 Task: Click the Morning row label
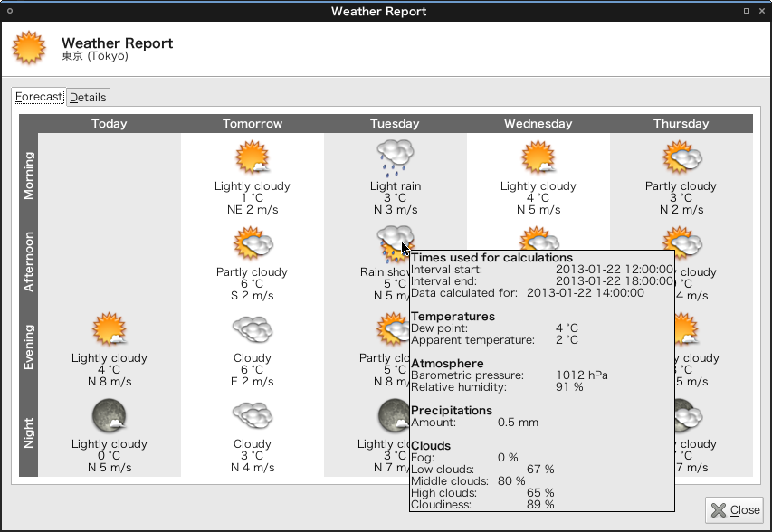coord(28,176)
